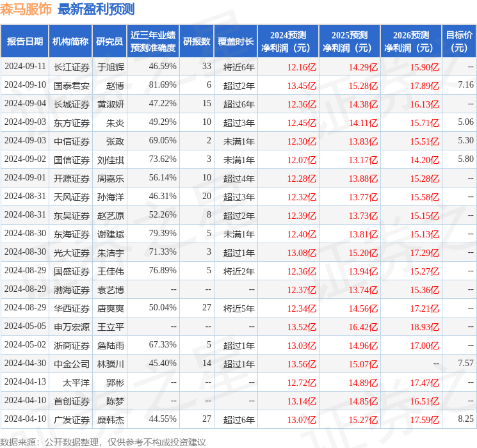The width and height of the screenshot is (477, 448).
Task: Click target price 7.16
Action: [465, 85]
